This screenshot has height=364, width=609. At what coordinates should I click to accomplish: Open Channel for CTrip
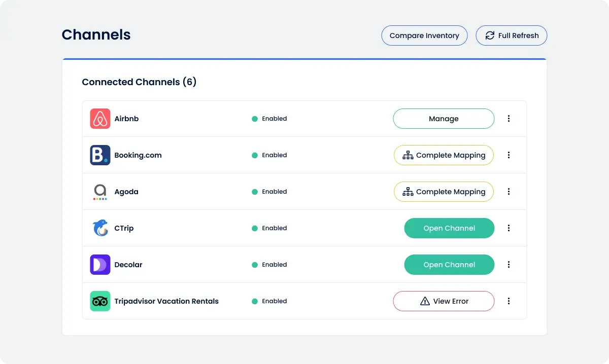tap(449, 228)
